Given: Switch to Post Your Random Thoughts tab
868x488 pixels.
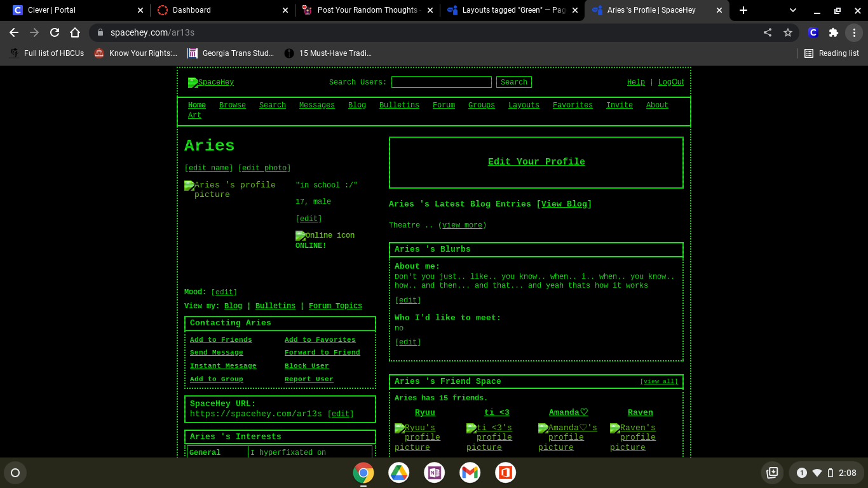Looking at the screenshot, I should 367,10.
